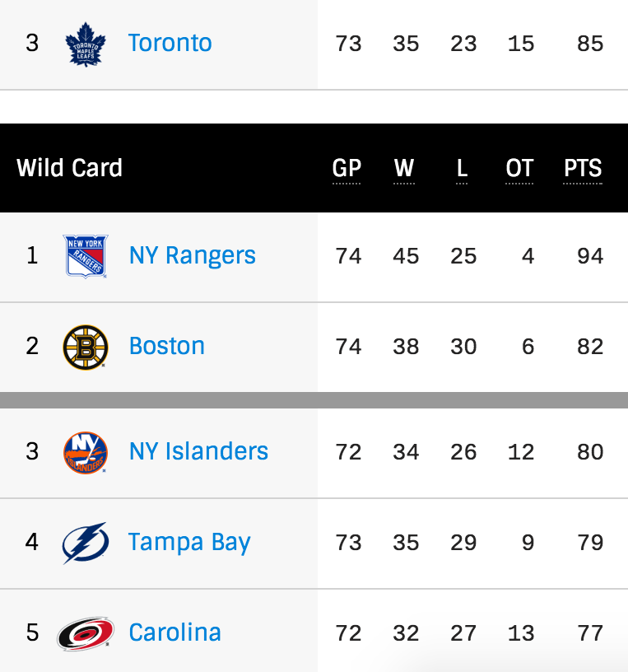The height and width of the screenshot is (672, 628).
Task: Click the Wild Card section heading
Action: [69, 167]
